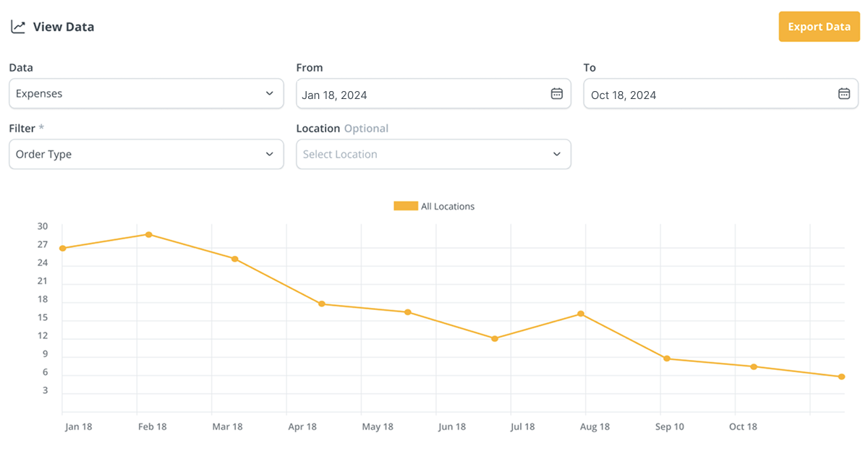Click the View Data line chart icon
The height and width of the screenshot is (451, 868).
(18, 27)
